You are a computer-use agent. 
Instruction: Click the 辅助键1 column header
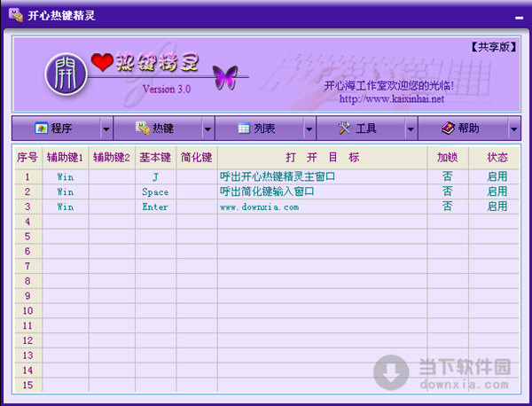click(x=65, y=158)
